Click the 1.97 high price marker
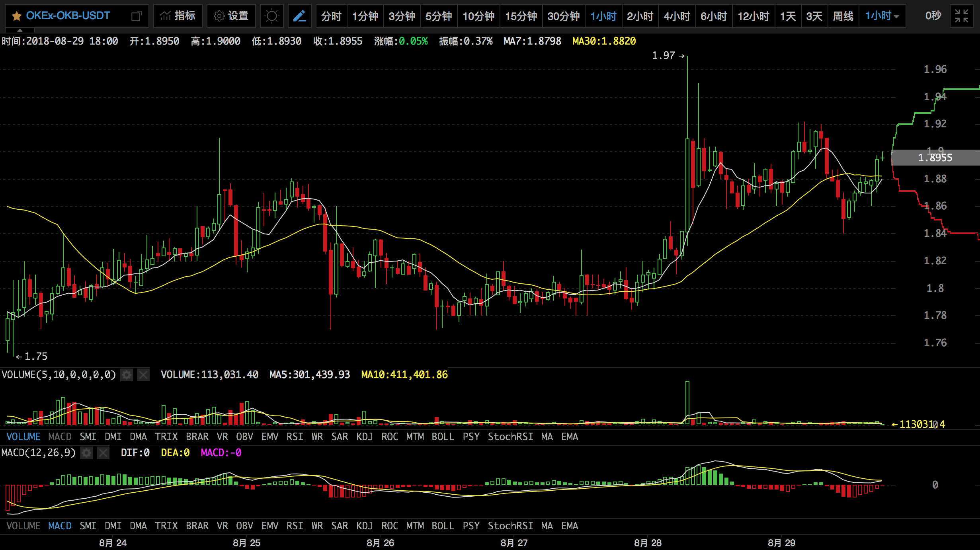This screenshot has width=980, height=550. [x=668, y=55]
